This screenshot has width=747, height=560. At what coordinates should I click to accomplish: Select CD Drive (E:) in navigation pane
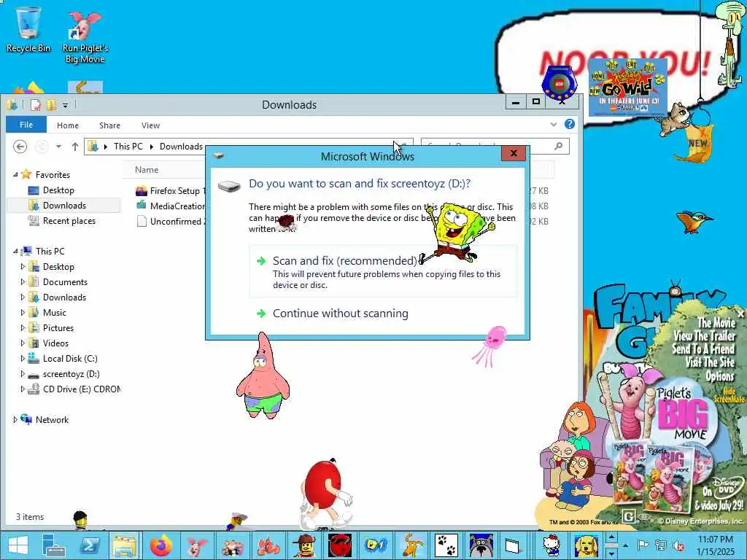pyautogui.click(x=81, y=389)
